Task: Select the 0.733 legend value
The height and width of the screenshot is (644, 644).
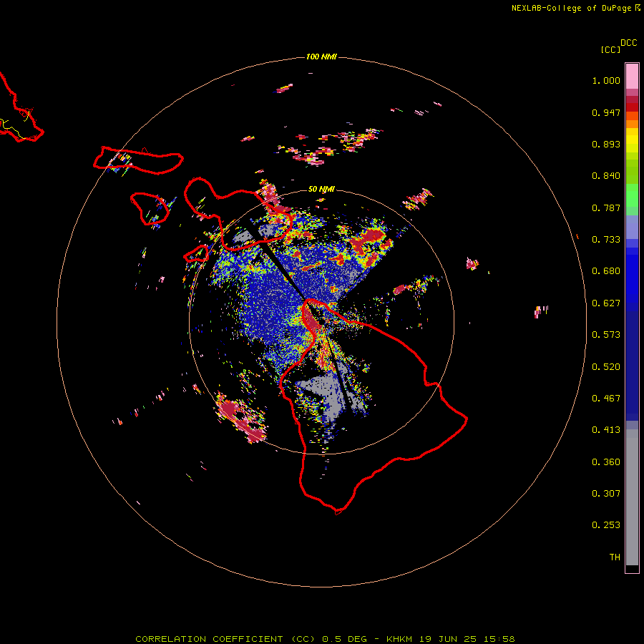Action: point(606,240)
